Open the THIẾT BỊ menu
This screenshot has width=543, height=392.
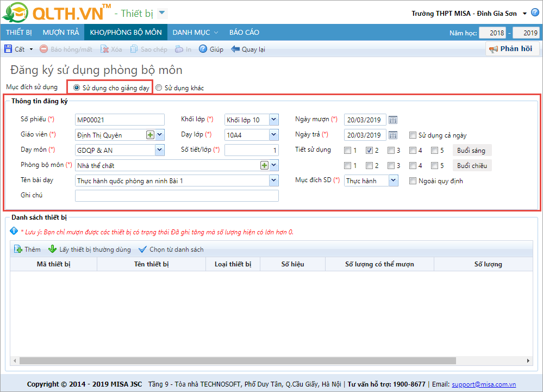click(18, 33)
